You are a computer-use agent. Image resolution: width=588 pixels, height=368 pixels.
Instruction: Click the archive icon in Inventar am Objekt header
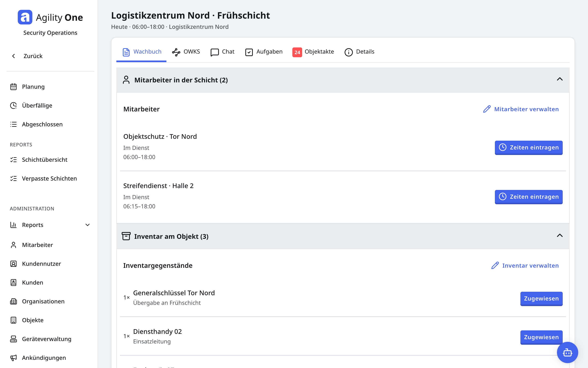click(x=126, y=236)
